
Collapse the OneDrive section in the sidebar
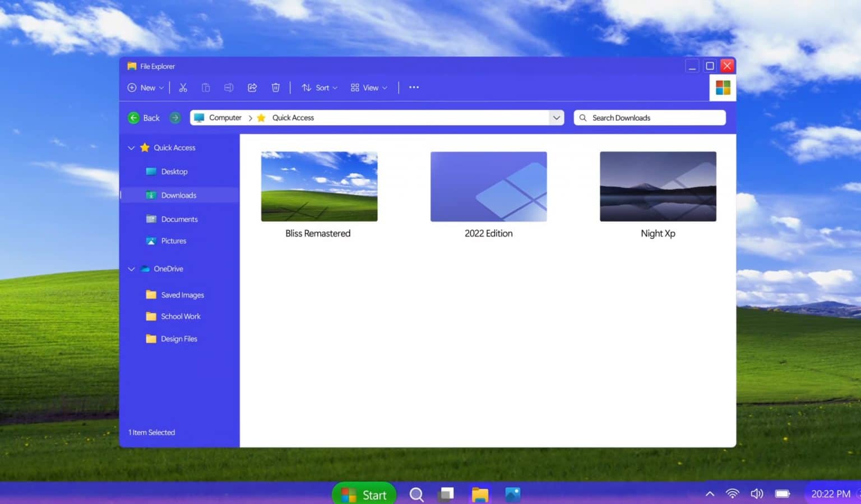coord(131,269)
